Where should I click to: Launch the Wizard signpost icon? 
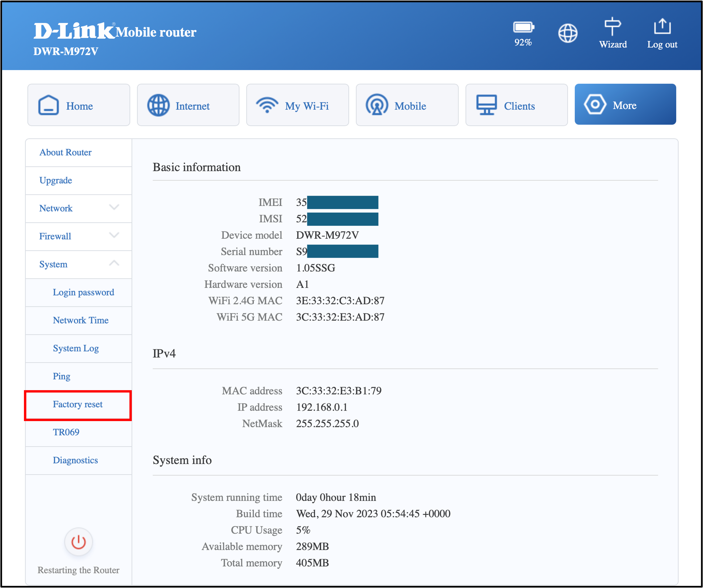click(613, 26)
